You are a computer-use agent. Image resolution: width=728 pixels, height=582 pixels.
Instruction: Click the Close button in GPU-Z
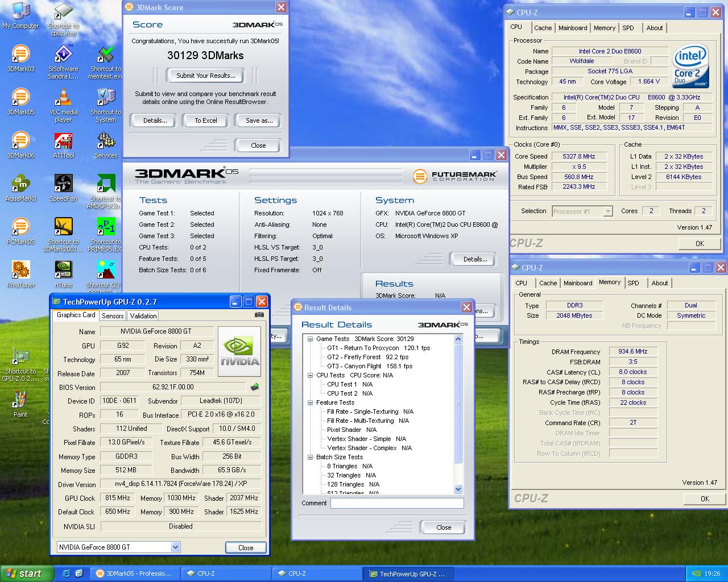point(246,548)
